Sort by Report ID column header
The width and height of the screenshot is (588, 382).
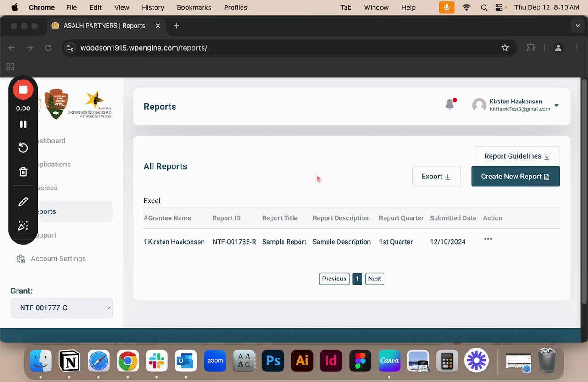pos(226,218)
